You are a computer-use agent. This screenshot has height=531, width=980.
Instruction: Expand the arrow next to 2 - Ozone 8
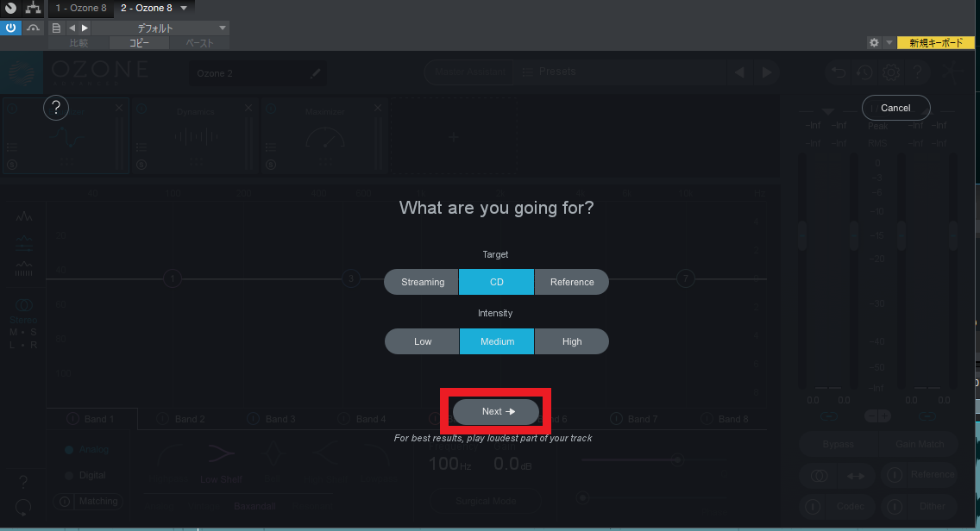[184, 8]
